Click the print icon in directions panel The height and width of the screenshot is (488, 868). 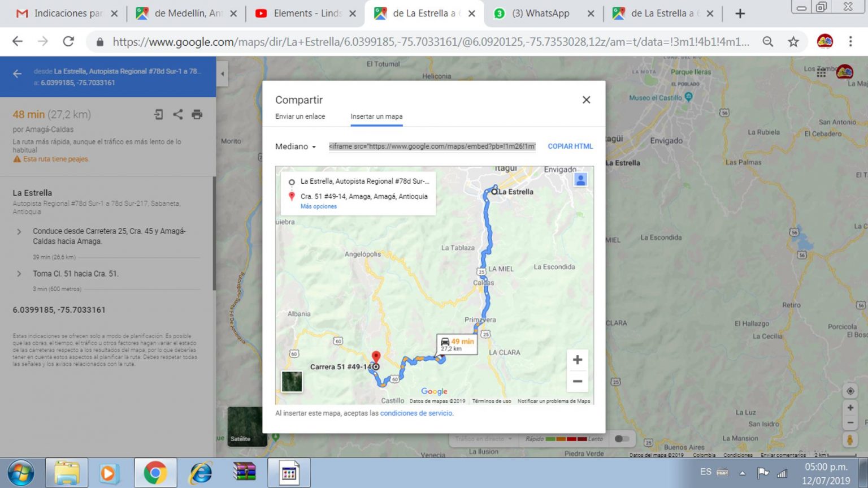(197, 114)
